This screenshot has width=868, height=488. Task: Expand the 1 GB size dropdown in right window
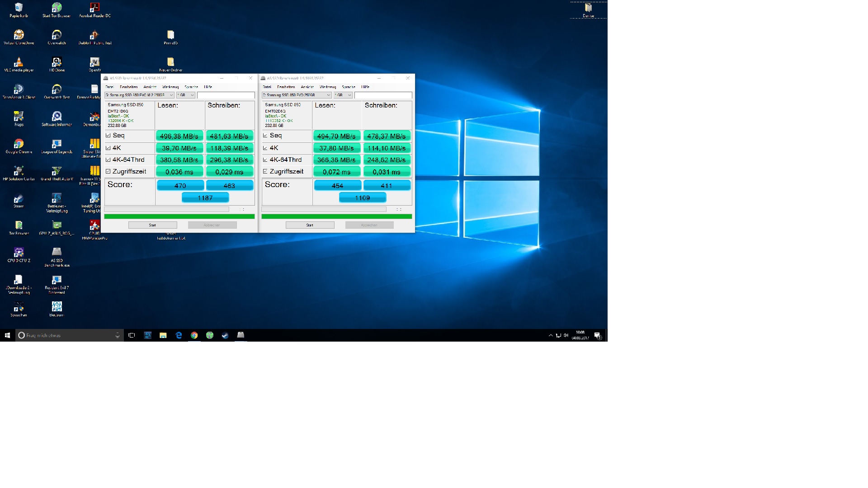pos(343,95)
